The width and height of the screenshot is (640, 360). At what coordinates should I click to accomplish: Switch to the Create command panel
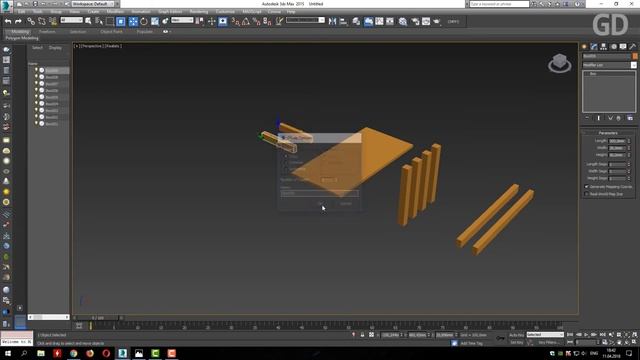click(x=584, y=47)
